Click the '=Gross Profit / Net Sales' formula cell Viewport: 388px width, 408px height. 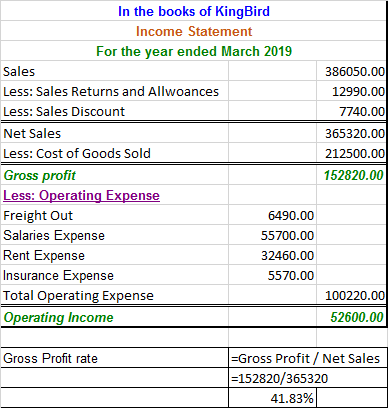308,358
